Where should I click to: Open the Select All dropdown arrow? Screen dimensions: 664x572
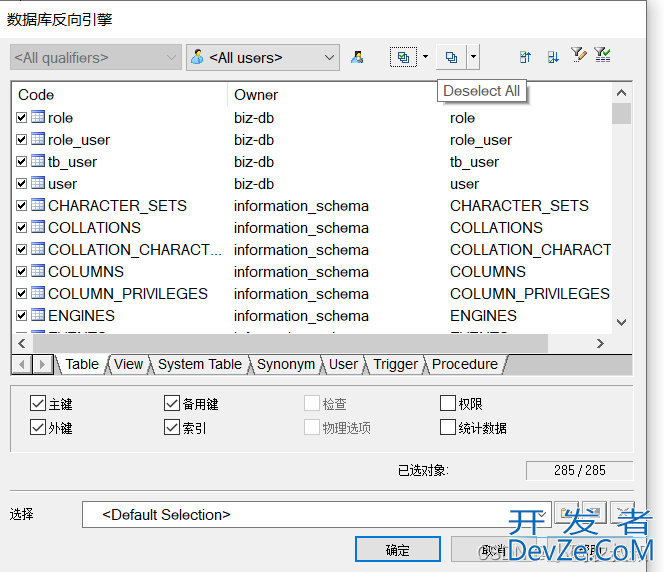(425, 57)
